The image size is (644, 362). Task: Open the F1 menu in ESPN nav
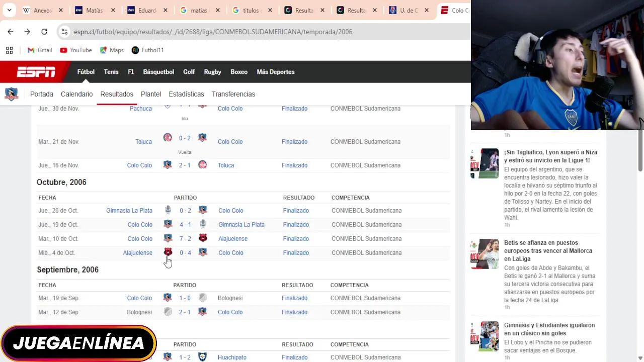point(131,72)
